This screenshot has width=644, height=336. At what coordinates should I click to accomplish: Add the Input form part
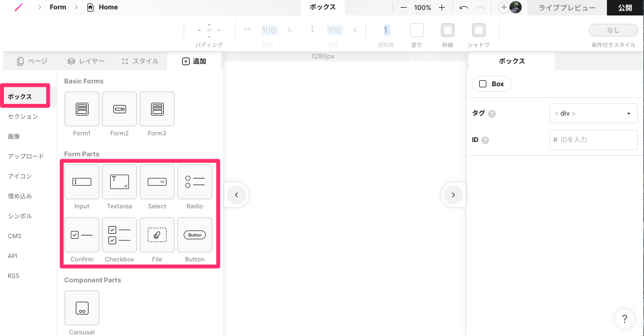82,182
